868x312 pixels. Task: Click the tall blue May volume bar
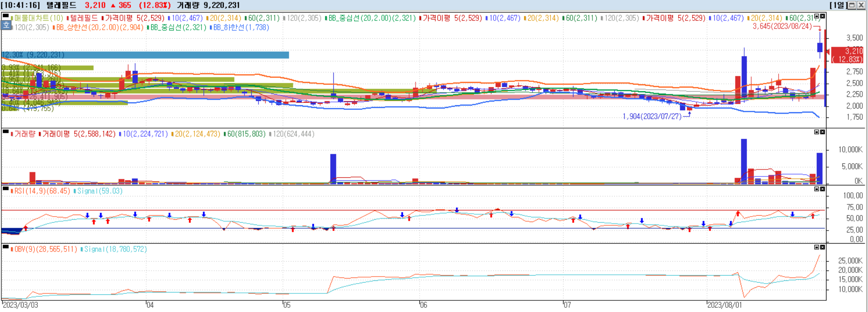coord(333,169)
